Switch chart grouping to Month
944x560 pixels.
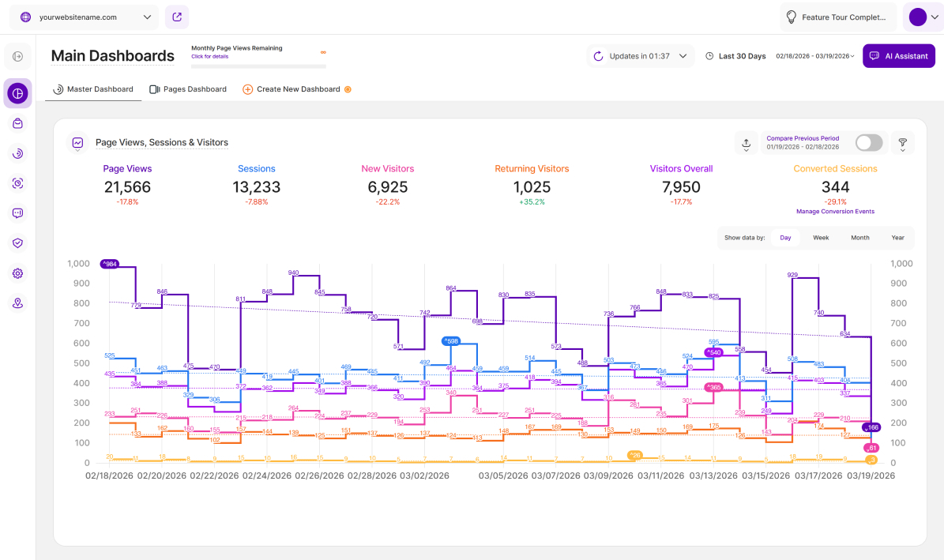click(859, 238)
